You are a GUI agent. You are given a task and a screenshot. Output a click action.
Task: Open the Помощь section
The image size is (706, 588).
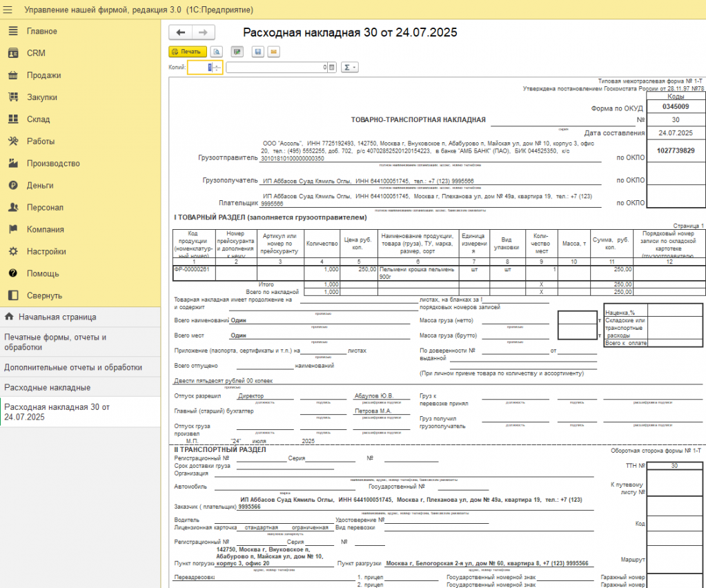pyautogui.click(x=43, y=274)
